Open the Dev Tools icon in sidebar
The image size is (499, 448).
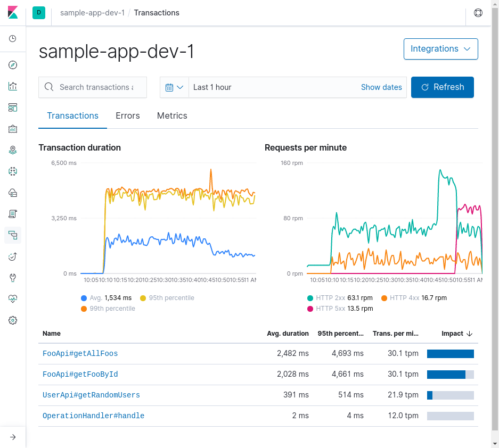(13, 278)
